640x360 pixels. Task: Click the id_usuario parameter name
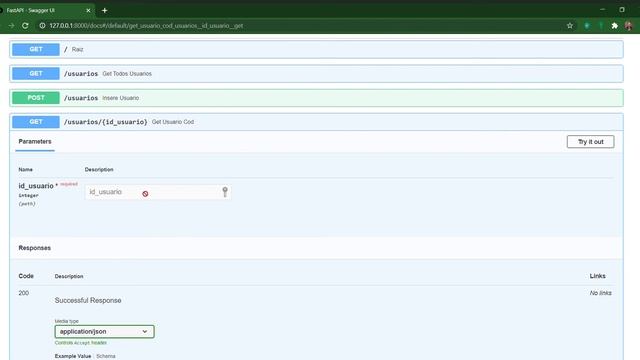tap(36, 186)
